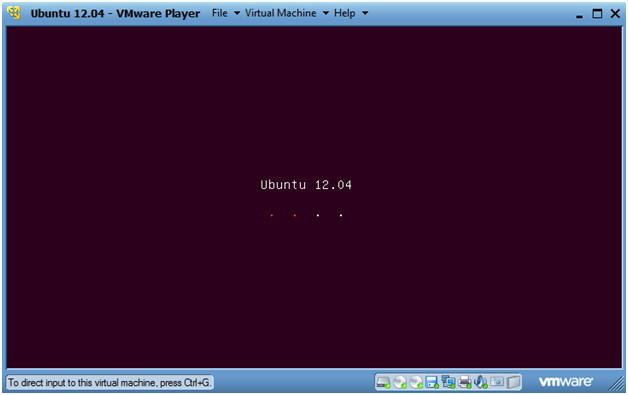Click the network adapter device icon
The image size is (628, 395).
click(448, 383)
